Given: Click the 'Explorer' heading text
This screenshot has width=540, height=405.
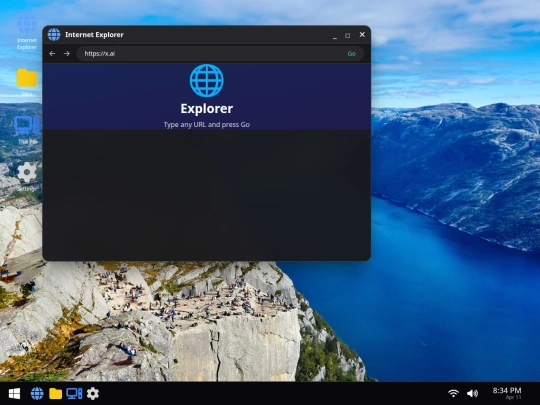Looking at the screenshot, I should click(207, 109).
